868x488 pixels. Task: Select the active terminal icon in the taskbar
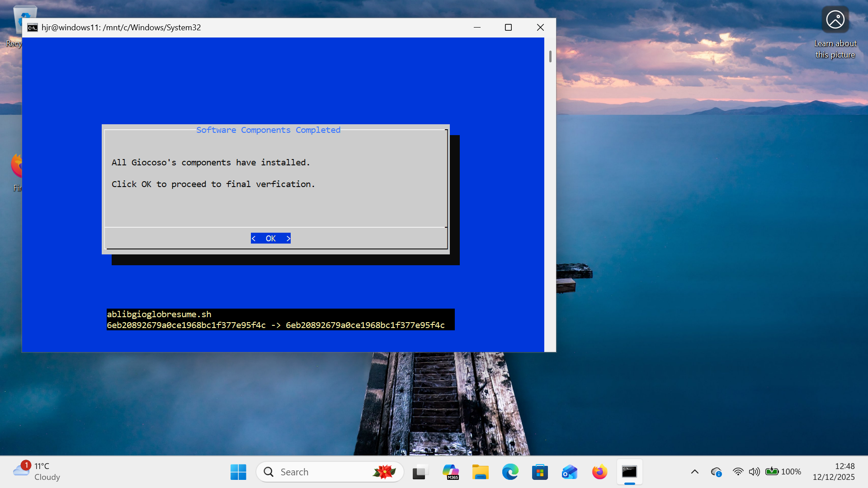(x=630, y=472)
